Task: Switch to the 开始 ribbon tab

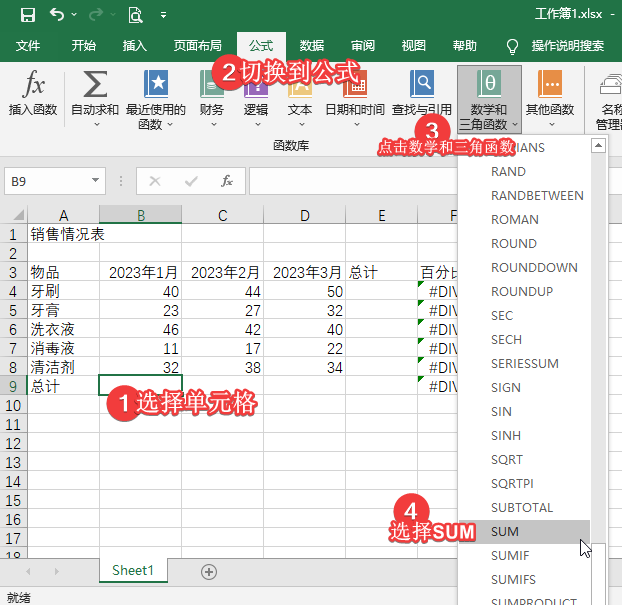Action: pos(84,46)
